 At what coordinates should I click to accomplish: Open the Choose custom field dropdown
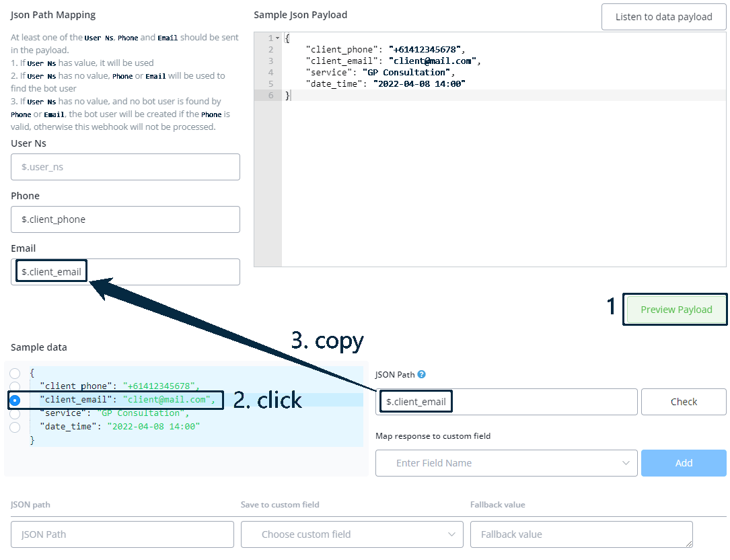[352, 534]
